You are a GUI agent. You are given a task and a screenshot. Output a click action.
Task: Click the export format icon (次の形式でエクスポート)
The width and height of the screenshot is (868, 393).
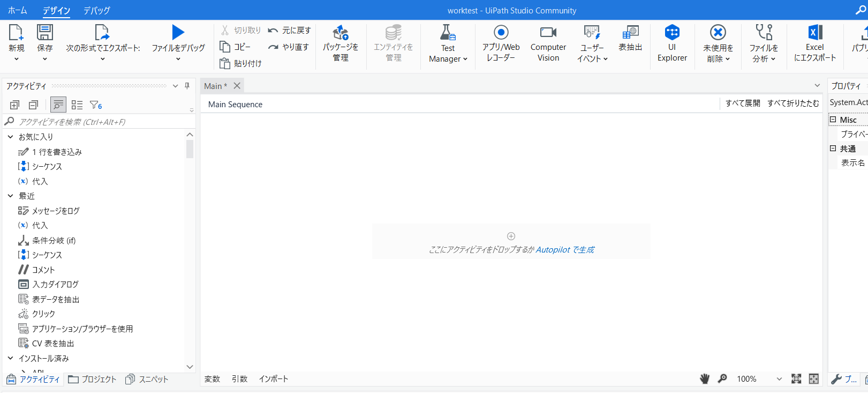(x=102, y=32)
